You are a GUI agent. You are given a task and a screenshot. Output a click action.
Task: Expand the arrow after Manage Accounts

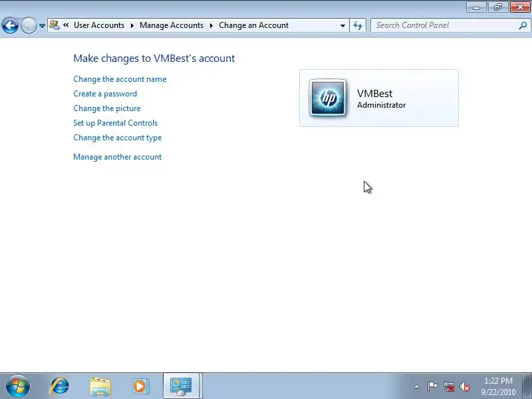[x=211, y=25]
